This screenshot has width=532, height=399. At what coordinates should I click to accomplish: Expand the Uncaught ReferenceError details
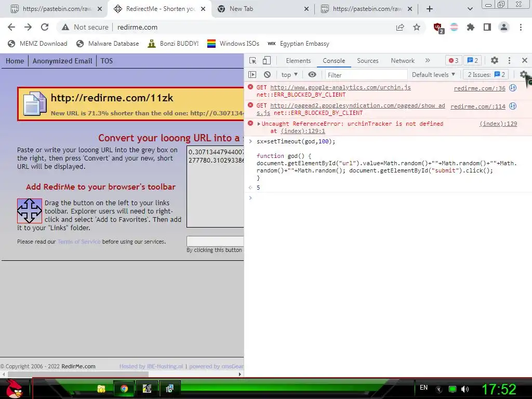pyautogui.click(x=259, y=124)
